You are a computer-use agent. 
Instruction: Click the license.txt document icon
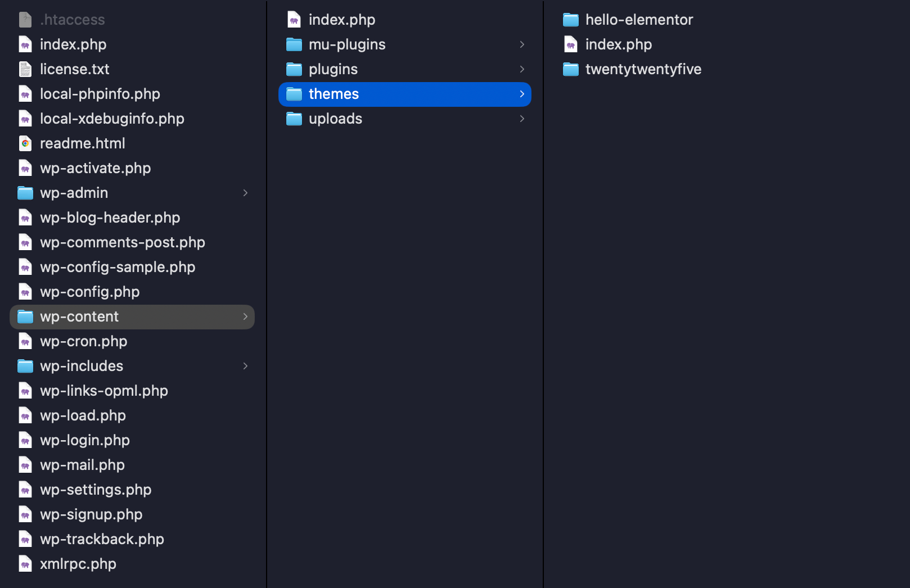[25, 69]
